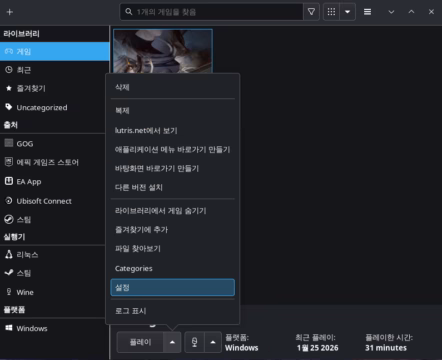Screen dimensions: 442x360
Task: Click the upward chevron window button
Action: pyautogui.click(x=411, y=12)
